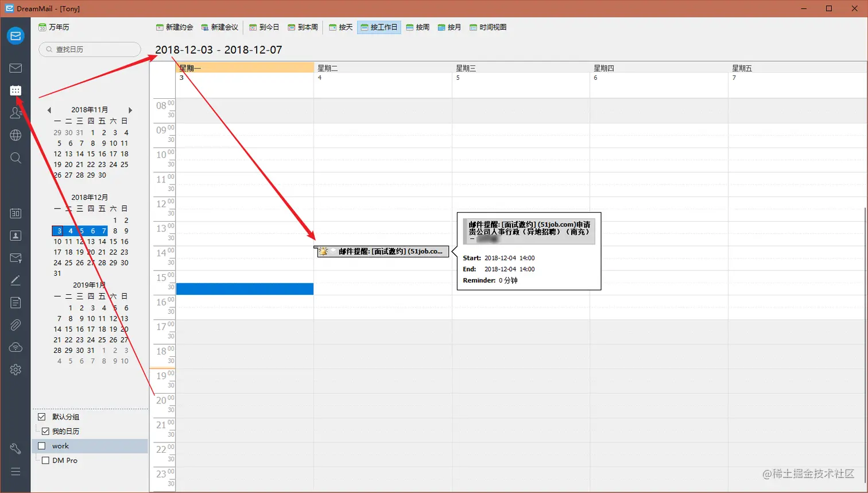Select December 31 in mini calendar
The width and height of the screenshot is (868, 493).
pyautogui.click(x=57, y=274)
